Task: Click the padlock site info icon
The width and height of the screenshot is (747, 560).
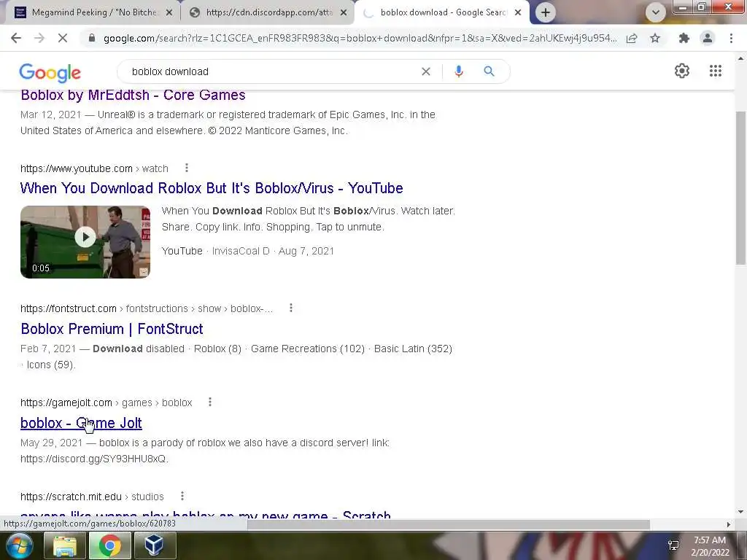Action: [x=92, y=38]
